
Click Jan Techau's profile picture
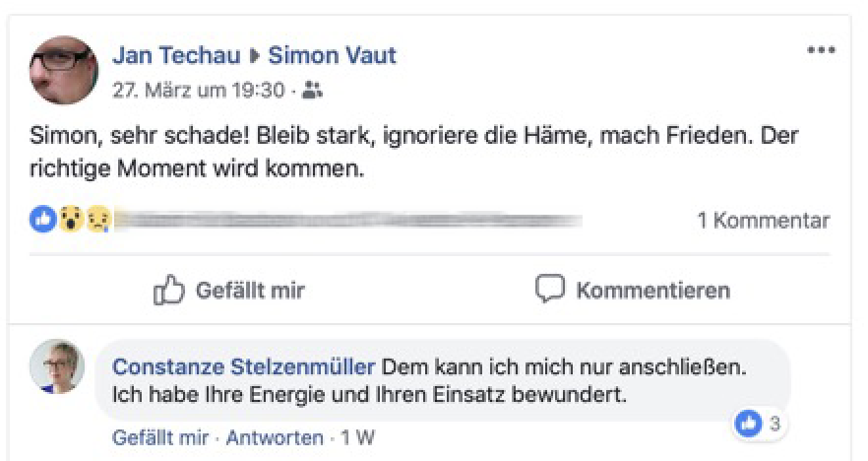64,70
